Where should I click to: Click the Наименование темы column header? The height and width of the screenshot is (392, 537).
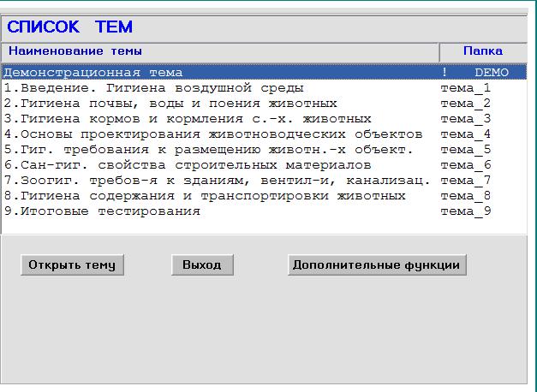pos(75,51)
